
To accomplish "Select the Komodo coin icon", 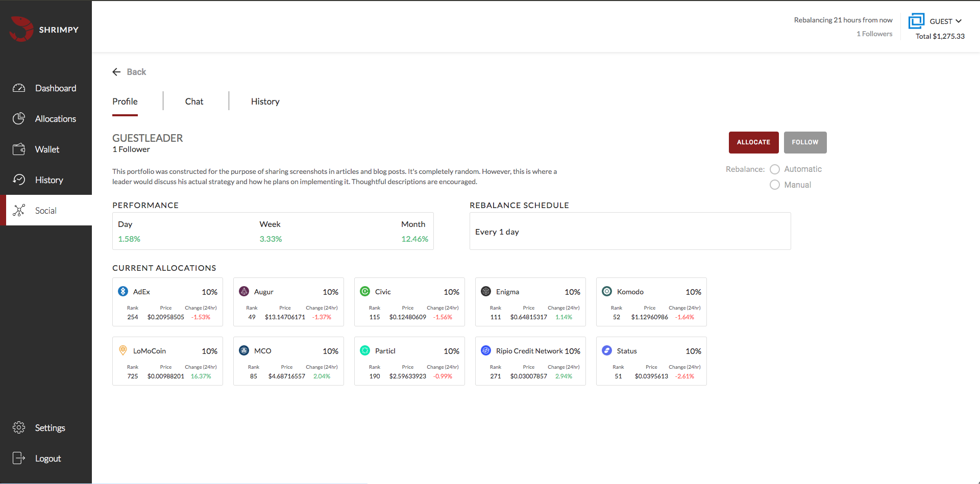I will coord(607,291).
